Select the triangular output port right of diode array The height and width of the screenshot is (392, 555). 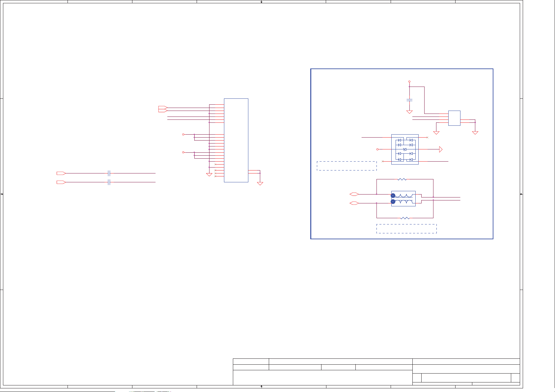pos(441,149)
